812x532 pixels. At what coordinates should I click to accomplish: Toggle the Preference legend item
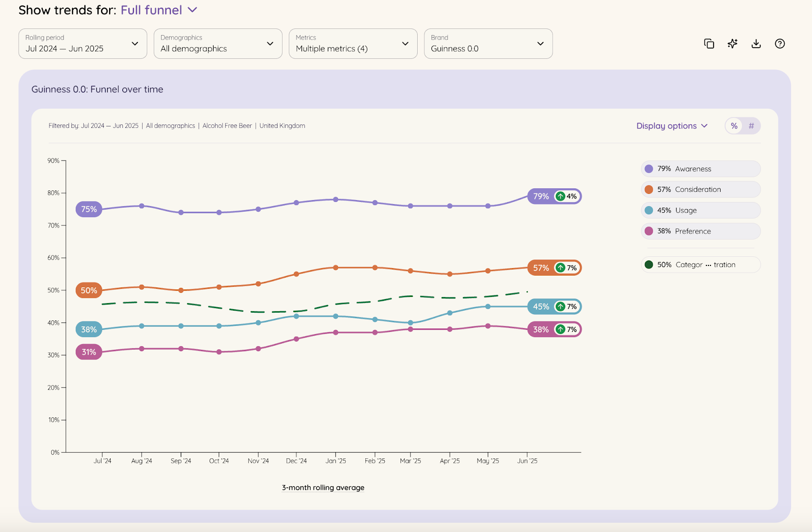point(701,231)
